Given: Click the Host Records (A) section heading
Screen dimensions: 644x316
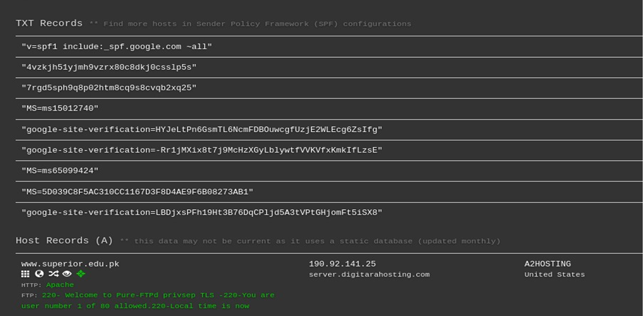Looking at the screenshot, I should (x=64, y=241).
